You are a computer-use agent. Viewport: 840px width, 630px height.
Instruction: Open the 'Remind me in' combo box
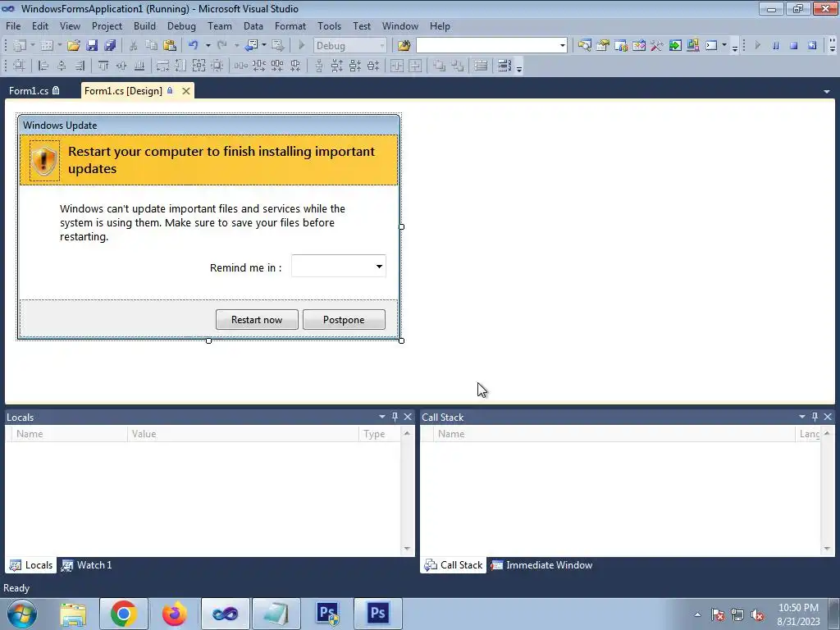pos(339,267)
